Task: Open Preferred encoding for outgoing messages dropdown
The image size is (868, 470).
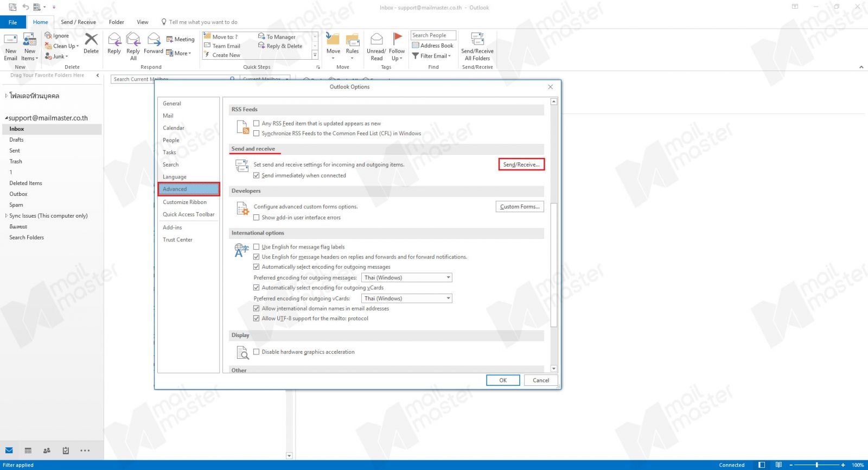Action: (407, 277)
